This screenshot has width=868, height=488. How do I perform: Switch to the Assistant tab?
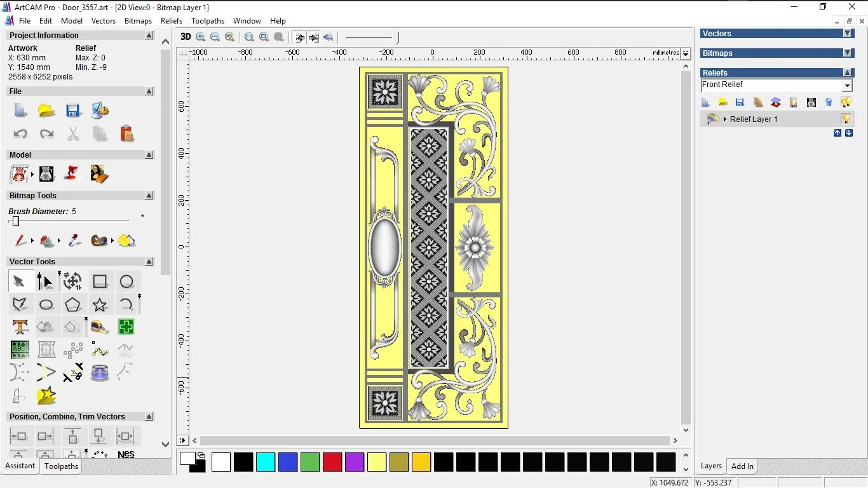tap(20, 466)
